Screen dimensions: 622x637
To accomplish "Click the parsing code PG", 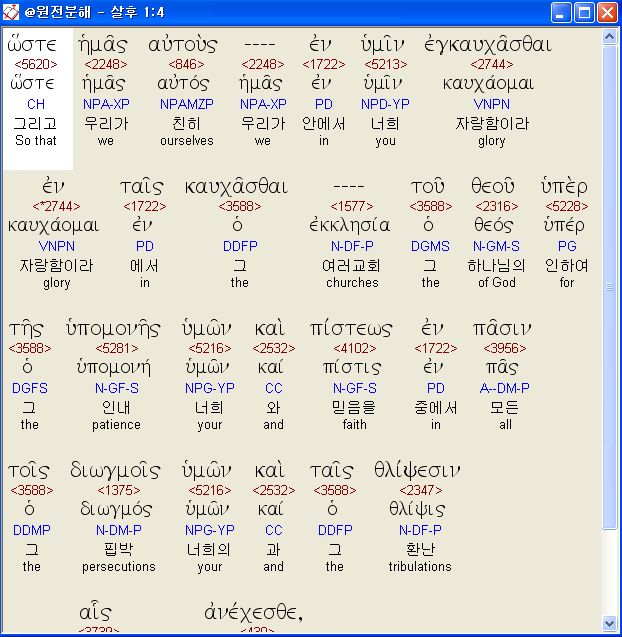I will 567,246.
